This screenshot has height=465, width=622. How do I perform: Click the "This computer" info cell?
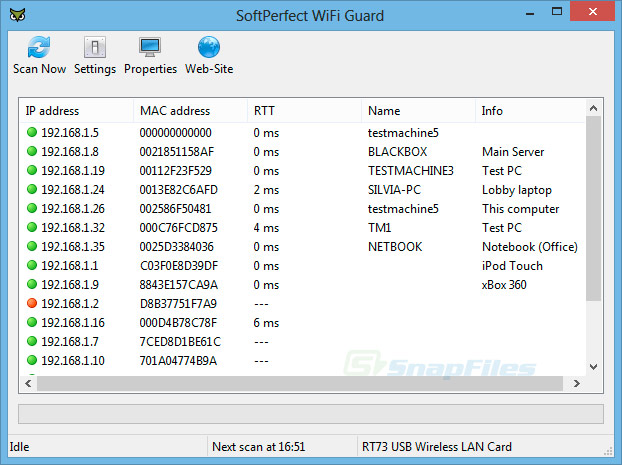[x=520, y=209]
